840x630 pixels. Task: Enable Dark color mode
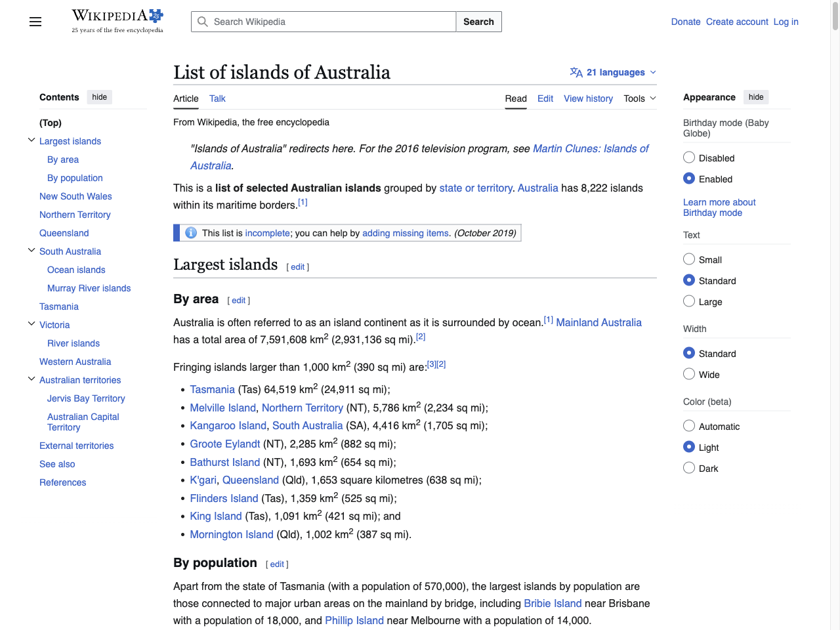coord(689,467)
